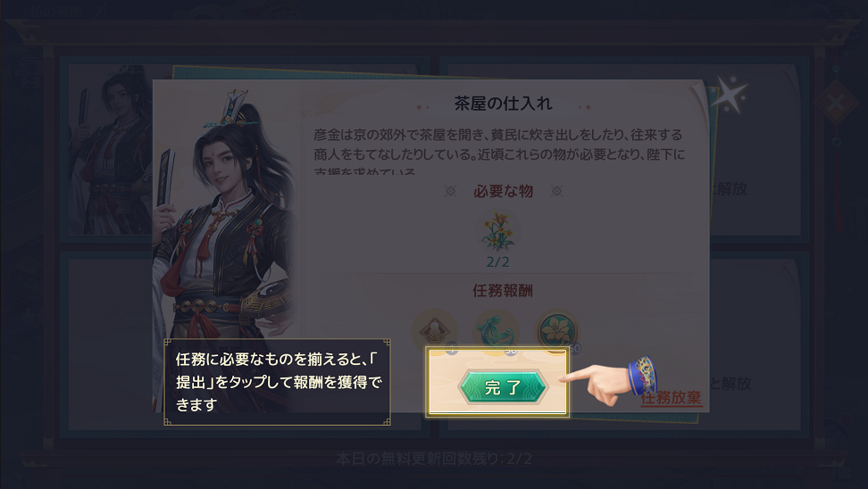Click the tutorial hint text box

pyautogui.click(x=278, y=382)
